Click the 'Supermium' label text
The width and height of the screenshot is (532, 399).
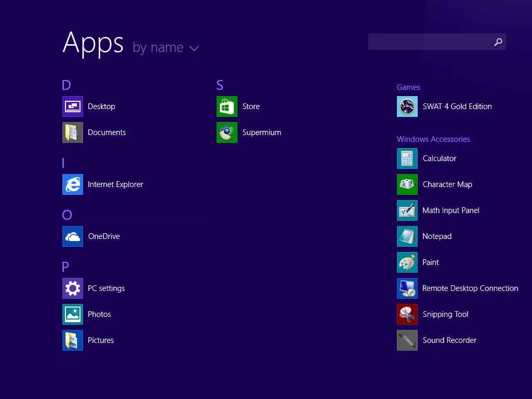[262, 132]
